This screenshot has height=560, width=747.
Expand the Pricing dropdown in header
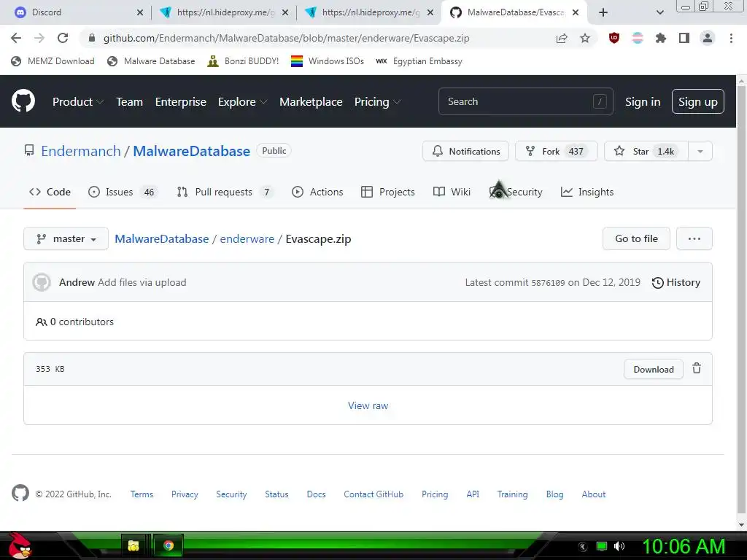tap(377, 101)
